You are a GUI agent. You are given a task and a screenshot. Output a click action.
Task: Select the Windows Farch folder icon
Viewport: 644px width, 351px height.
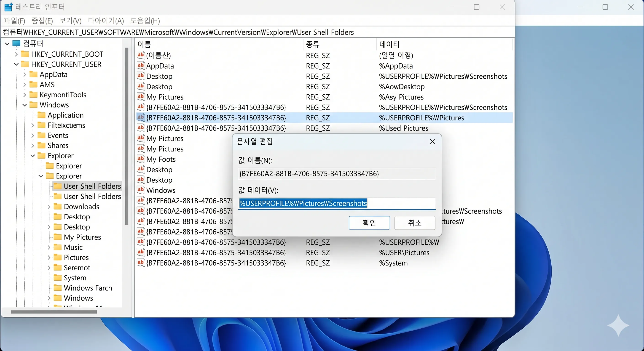[58, 288]
